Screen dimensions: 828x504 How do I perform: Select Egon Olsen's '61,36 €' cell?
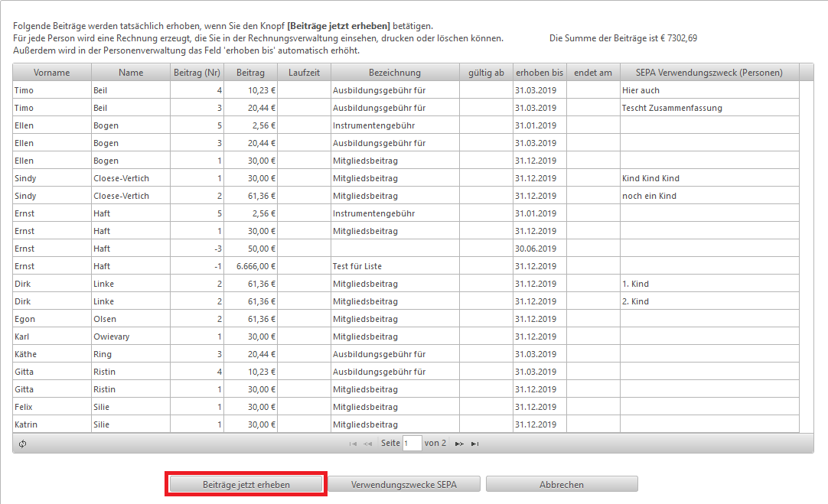coord(250,319)
